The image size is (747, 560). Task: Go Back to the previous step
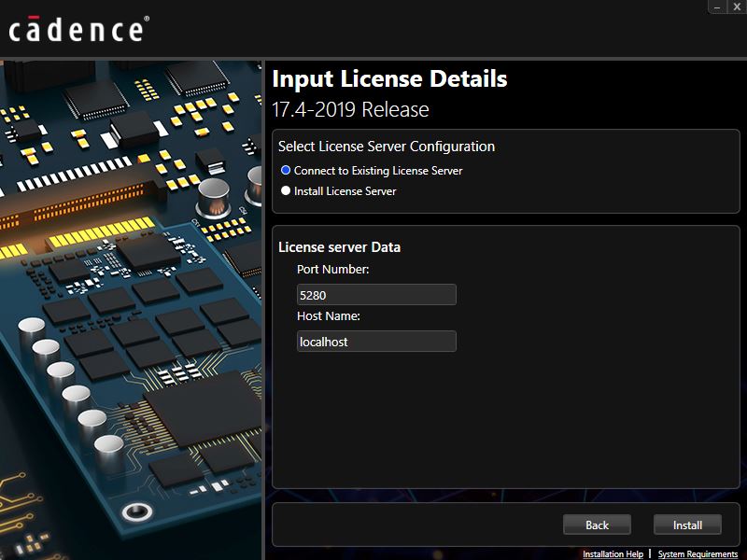pyautogui.click(x=597, y=525)
